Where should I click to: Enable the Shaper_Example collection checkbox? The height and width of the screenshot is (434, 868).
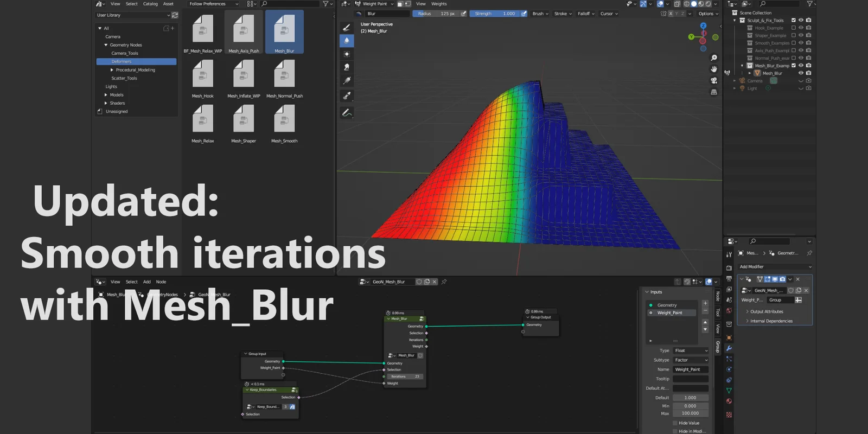coord(793,35)
